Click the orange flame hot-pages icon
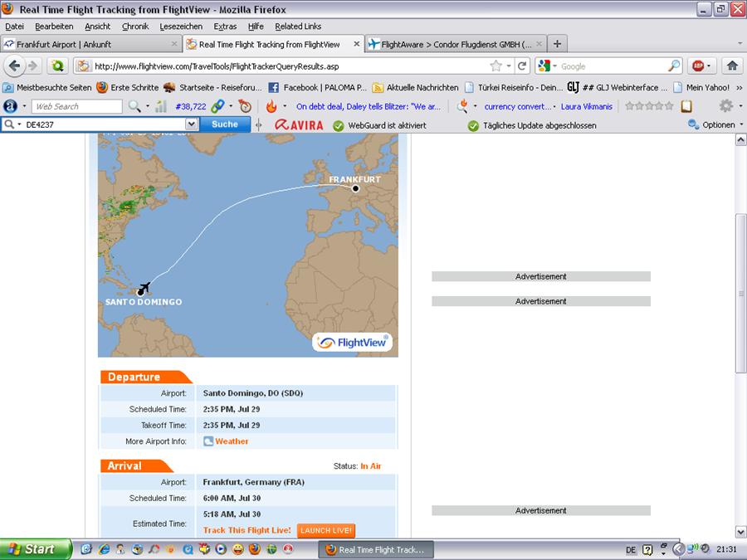This screenshot has height=560, width=747. coord(271,106)
